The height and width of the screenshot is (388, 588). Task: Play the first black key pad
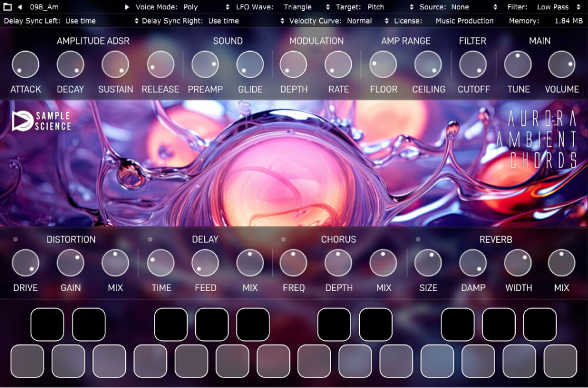(47, 325)
